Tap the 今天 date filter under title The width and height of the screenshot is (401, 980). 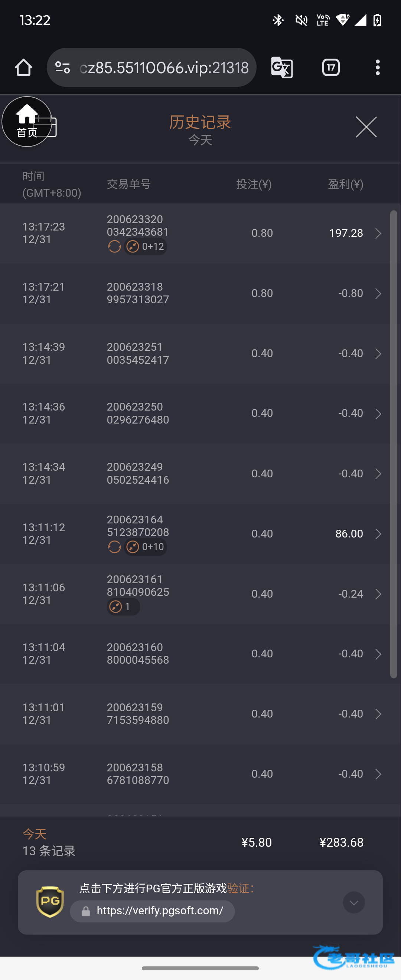click(200, 140)
